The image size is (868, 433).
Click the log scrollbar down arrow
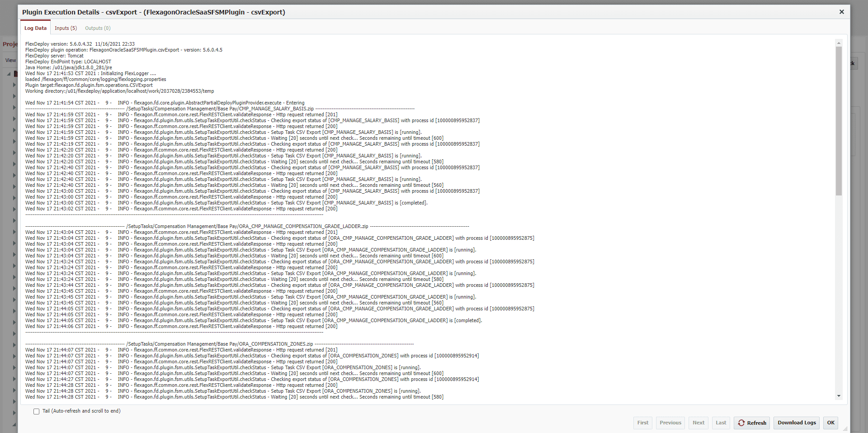tap(839, 396)
